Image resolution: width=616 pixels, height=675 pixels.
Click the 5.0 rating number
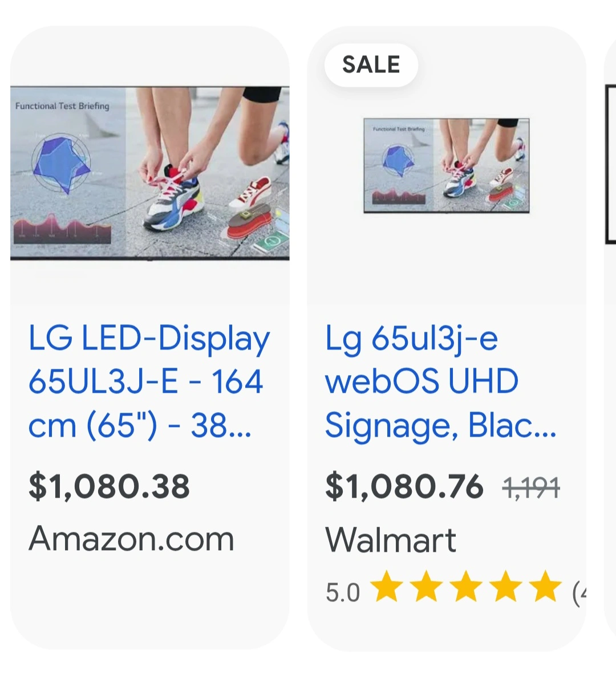pos(342,593)
